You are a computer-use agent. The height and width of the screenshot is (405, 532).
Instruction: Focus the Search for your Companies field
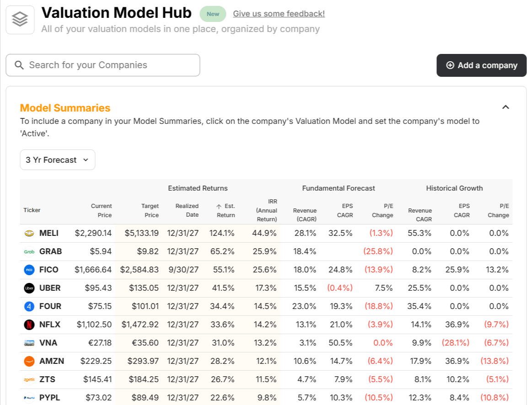pyautogui.click(x=103, y=65)
